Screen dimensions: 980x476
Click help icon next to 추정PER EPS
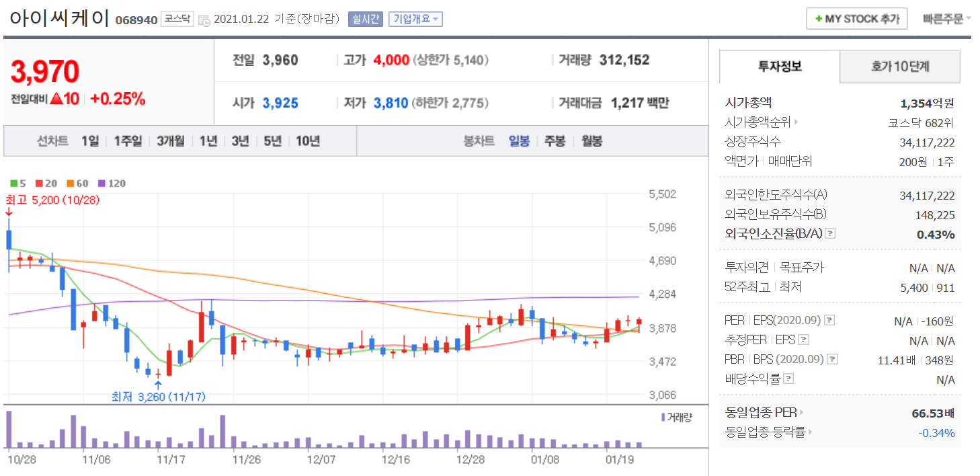[803, 340]
